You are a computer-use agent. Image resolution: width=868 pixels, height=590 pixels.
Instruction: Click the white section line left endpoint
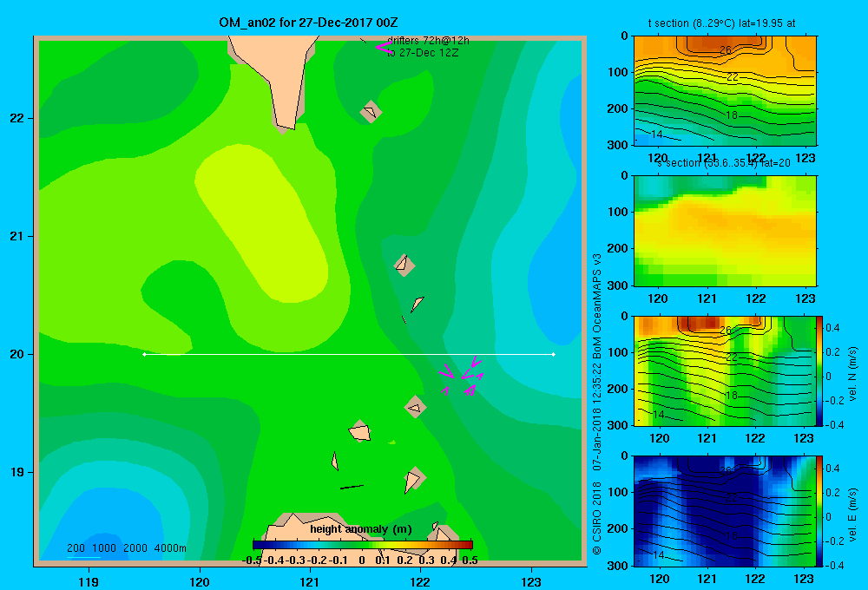pyautogui.click(x=144, y=354)
